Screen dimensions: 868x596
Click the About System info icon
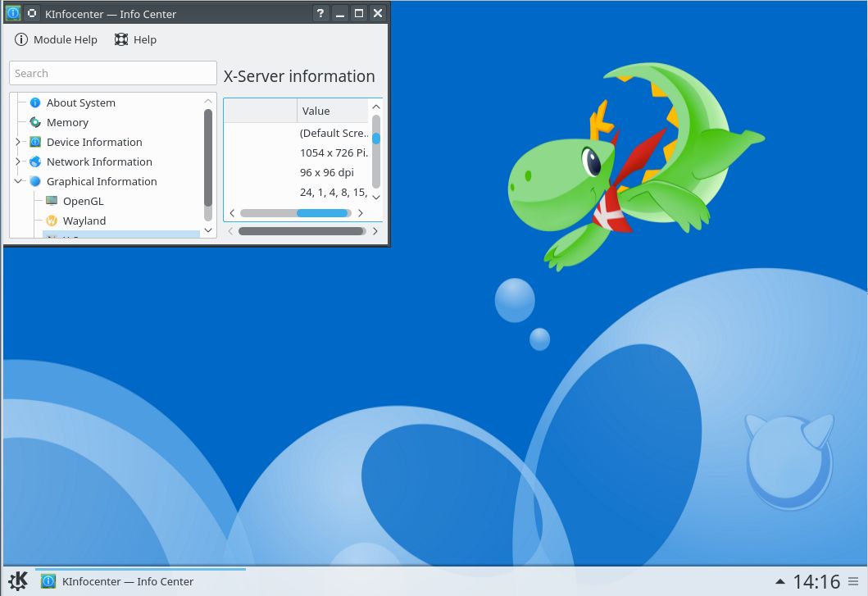35,102
